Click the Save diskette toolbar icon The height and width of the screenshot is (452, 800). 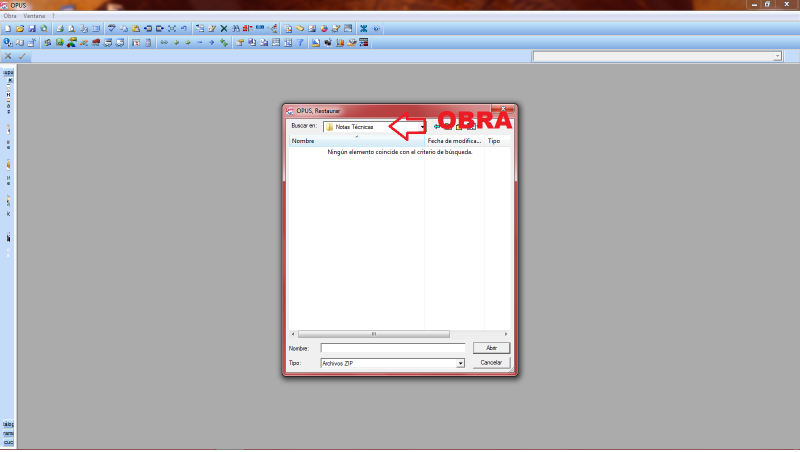pos(32,29)
